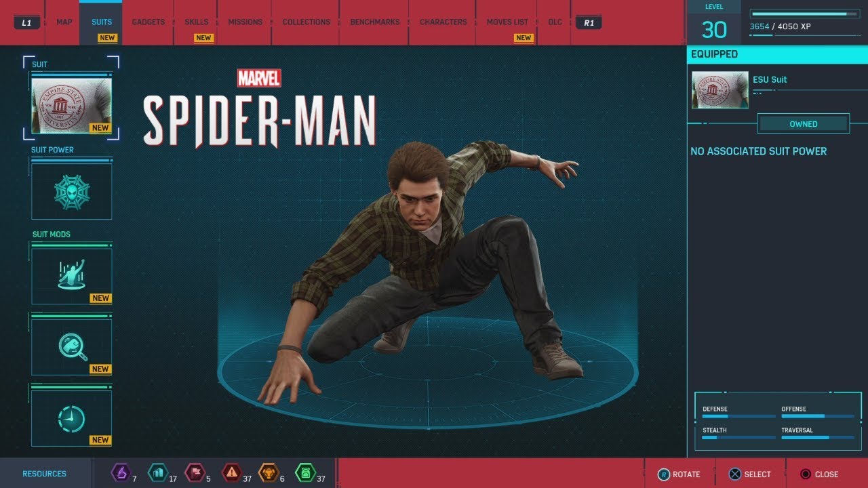868x488 pixels.
Task: Switch to the DLC tab
Action: 555,22
